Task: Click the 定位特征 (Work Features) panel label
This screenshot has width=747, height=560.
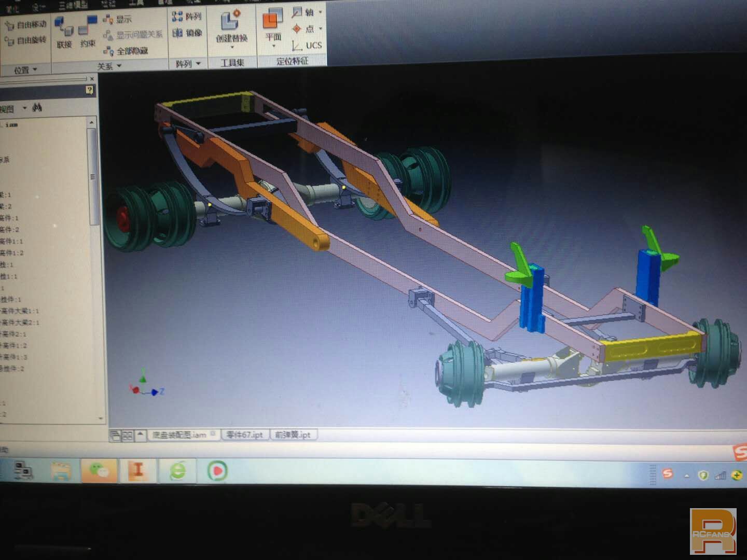Action: tap(292, 61)
